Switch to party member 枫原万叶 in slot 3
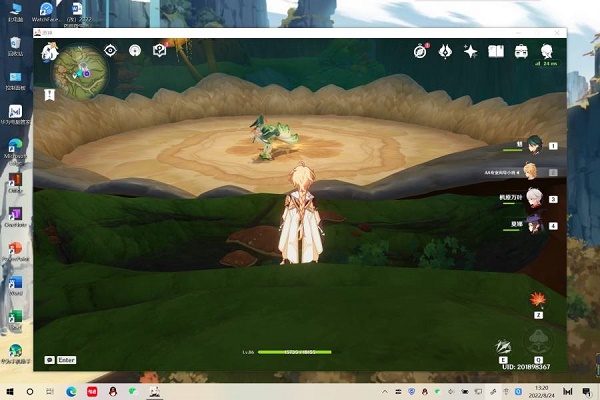The width and height of the screenshot is (600, 400). 534,198
